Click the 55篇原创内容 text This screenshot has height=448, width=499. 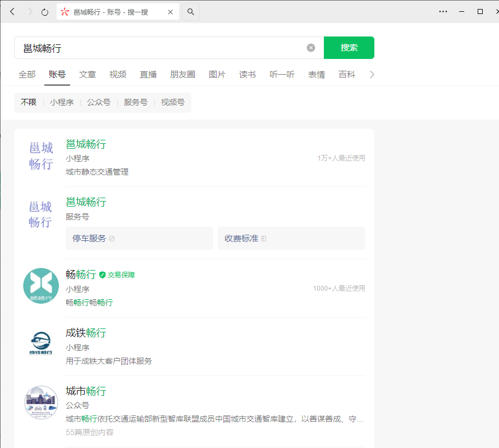tap(89, 432)
